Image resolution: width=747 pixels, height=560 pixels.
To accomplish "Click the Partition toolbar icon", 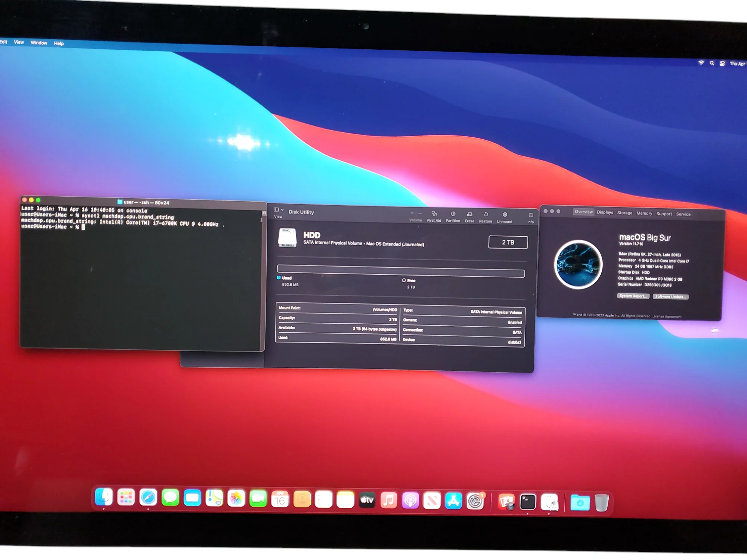I will point(453,214).
